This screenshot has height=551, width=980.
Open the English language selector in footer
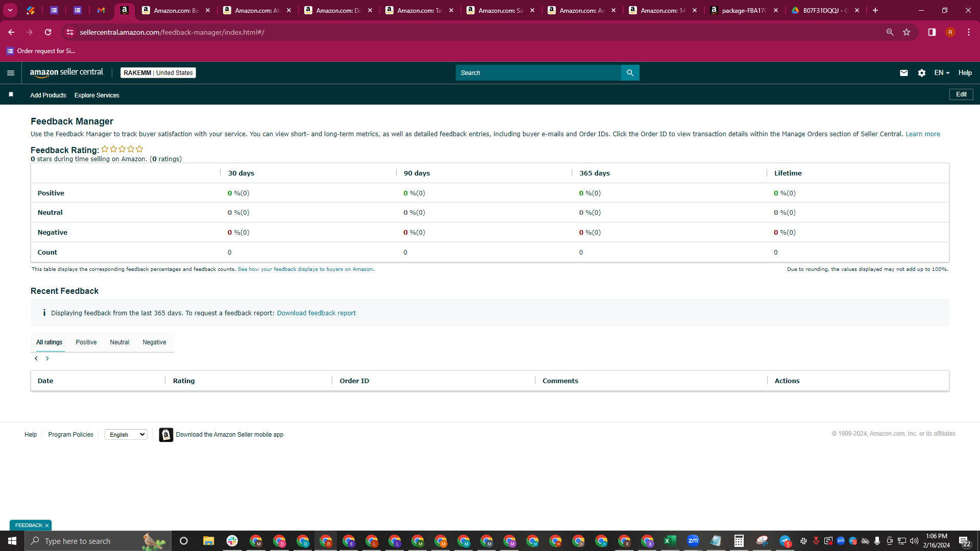pos(126,435)
